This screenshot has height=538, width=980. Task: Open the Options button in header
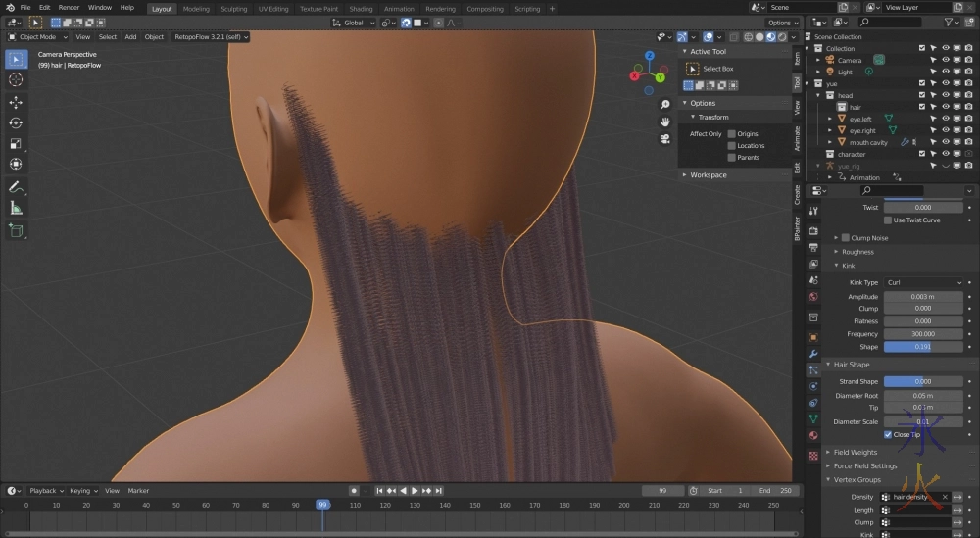(x=782, y=23)
